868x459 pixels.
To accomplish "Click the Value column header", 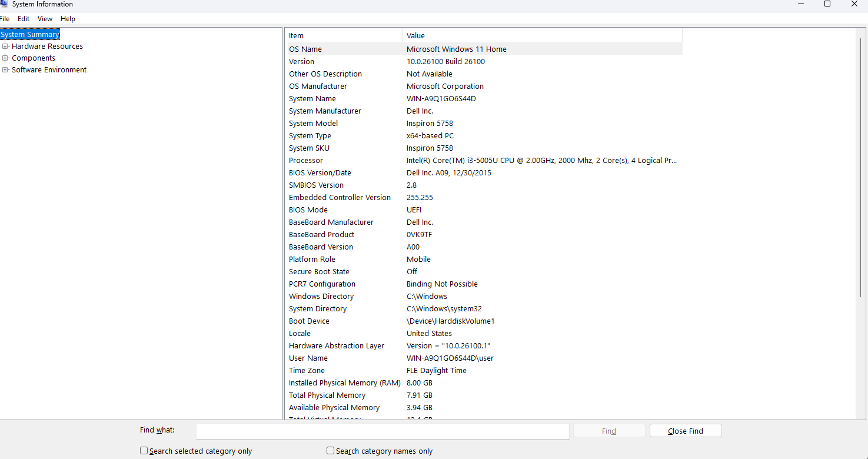I will tap(543, 36).
